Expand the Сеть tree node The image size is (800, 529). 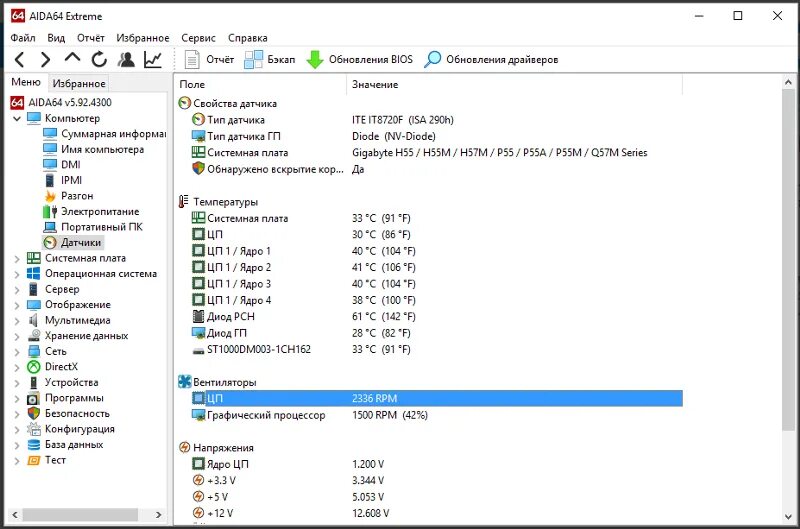[17, 352]
